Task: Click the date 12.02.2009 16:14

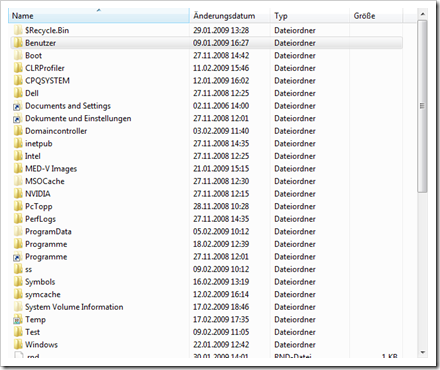Action: pyautogui.click(x=221, y=294)
